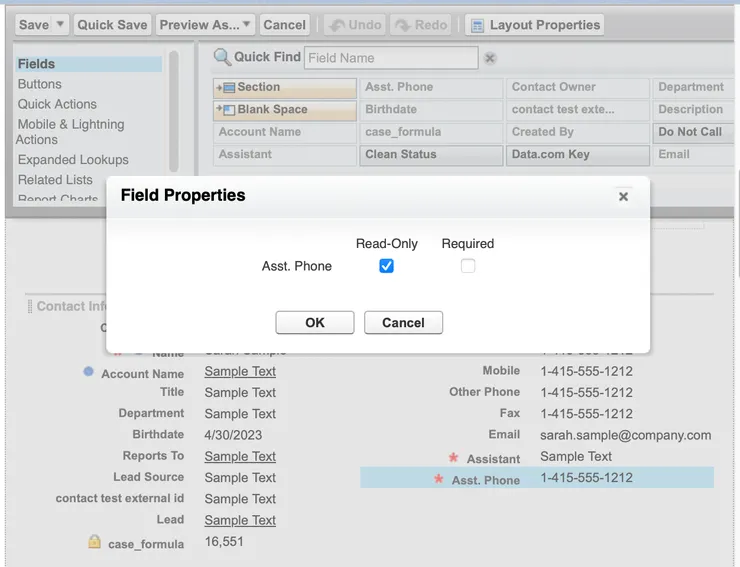Select the Asst. Phone row in layout
This screenshot has height=567, width=740.
tap(537, 478)
